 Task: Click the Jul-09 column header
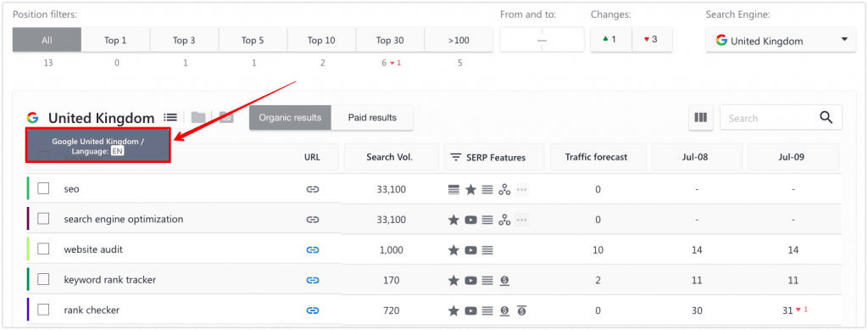point(793,157)
